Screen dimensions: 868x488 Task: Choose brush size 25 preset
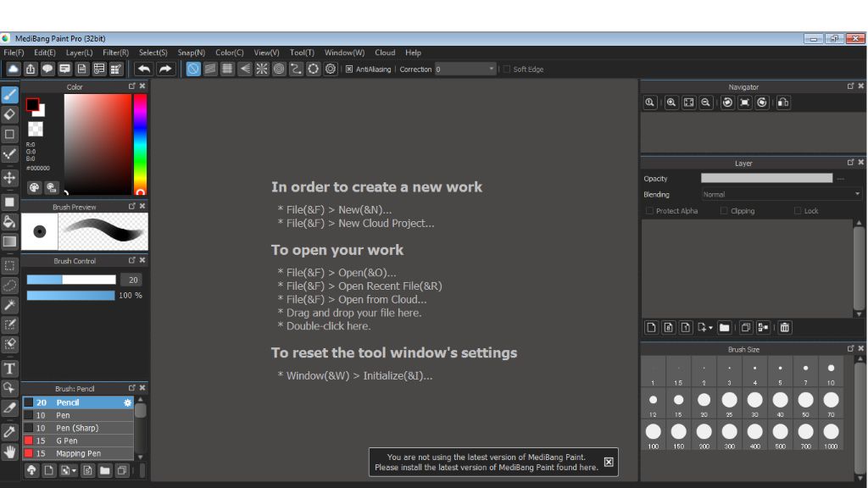point(730,403)
